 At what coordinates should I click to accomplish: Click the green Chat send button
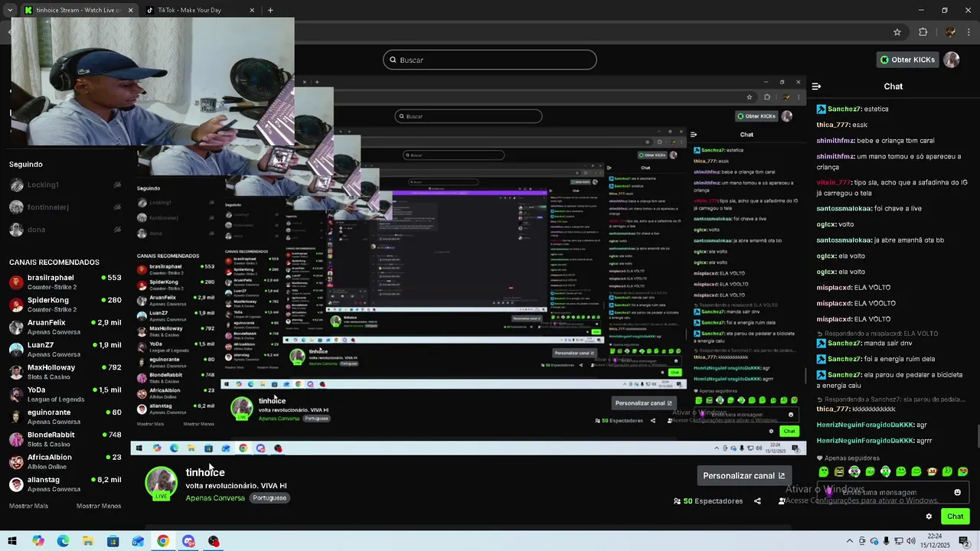955,517
